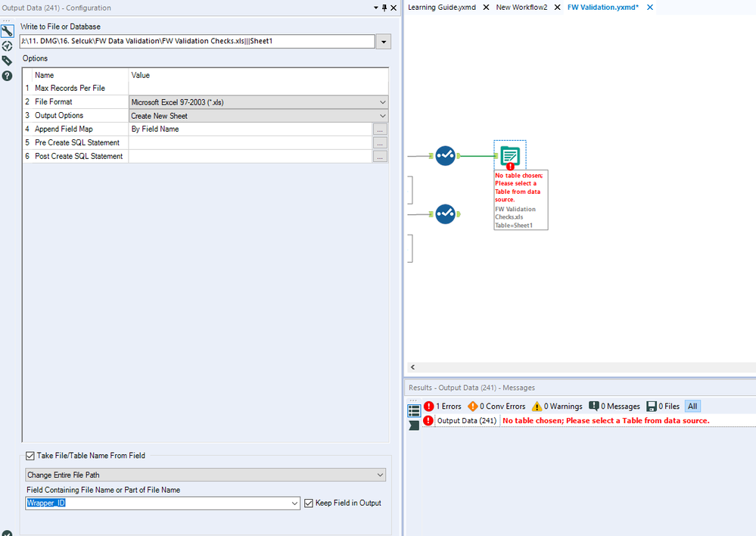This screenshot has width=756, height=536.
Task: Open the file path dropdown arrow
Action: tap(384, 42)
